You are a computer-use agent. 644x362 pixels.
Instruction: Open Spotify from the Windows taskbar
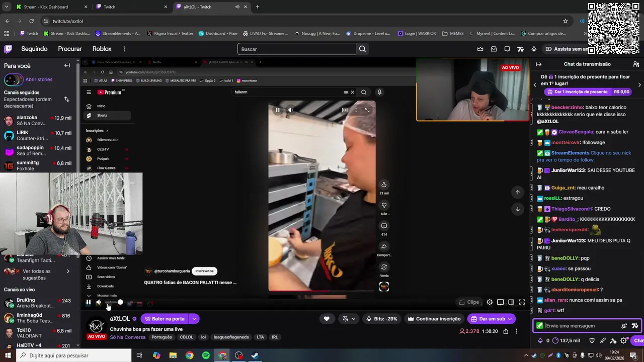(206, 355)
